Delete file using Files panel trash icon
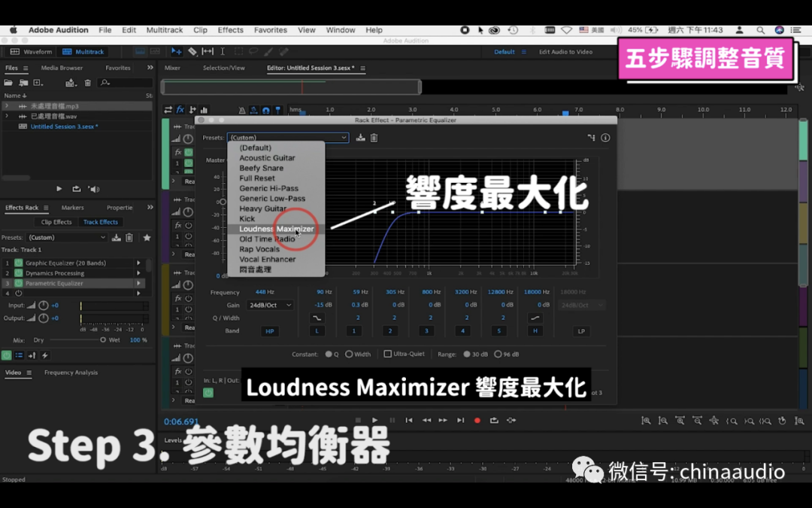Image resolution: width=812 pixels, height=508 pixels. pyautogui.click(x=87, y=83)
